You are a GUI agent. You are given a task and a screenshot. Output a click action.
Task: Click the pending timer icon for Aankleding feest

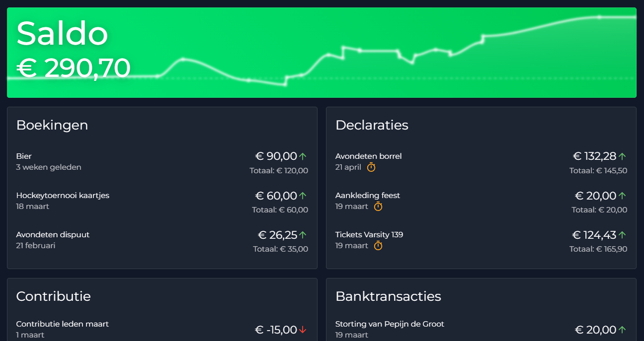(x=378, y=206)
